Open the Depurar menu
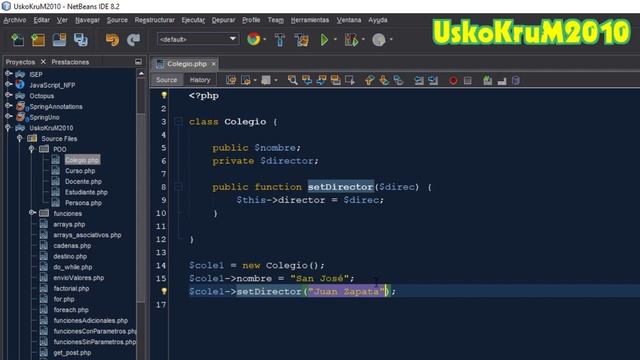Screen dimensions: 640x360 tap(223, 20)
